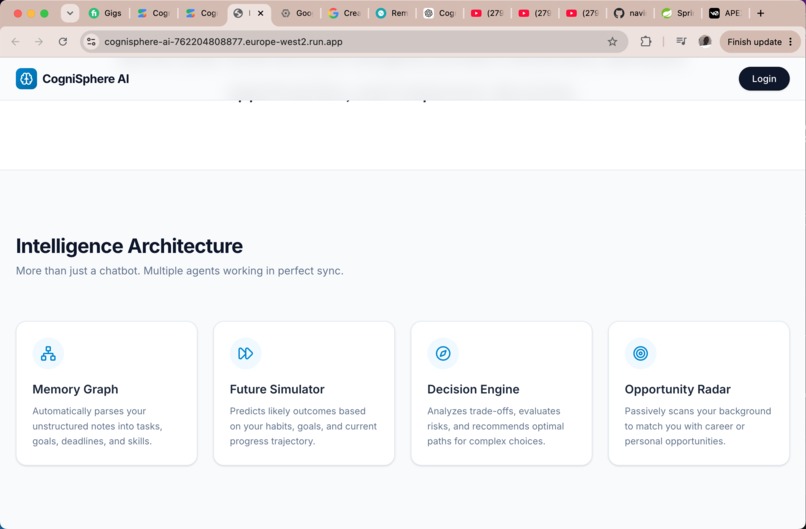Open the Extensions puzzle icon
806x529 pixels.
646,42
